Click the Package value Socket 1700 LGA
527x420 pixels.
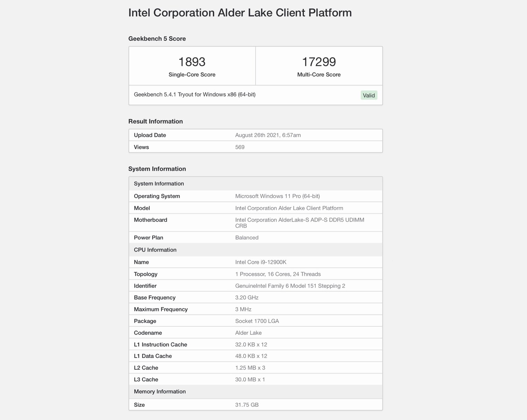(257, 321)
